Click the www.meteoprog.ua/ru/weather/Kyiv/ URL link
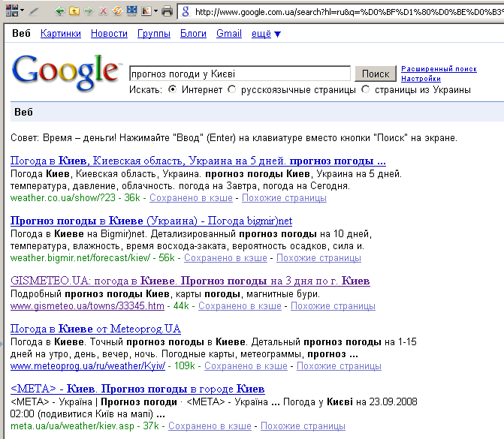This screenshot has height=439, width=504. click(88, 365)
